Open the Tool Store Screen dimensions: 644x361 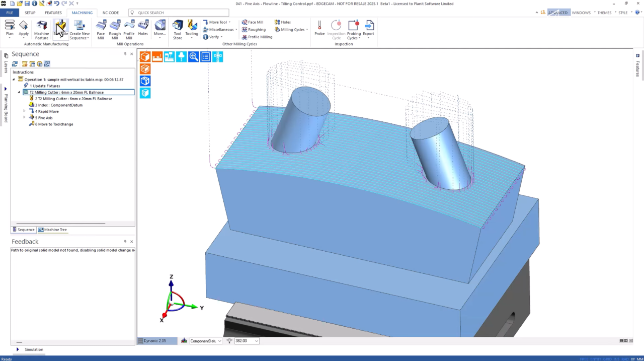click(178, 29)
